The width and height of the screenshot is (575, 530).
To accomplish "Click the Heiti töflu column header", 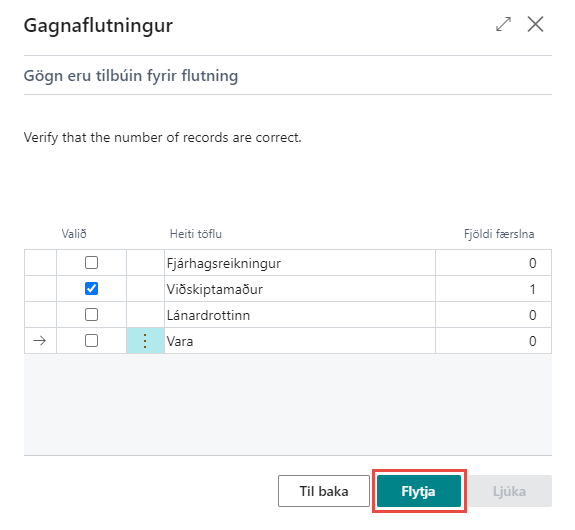I will tap(196, 234).
